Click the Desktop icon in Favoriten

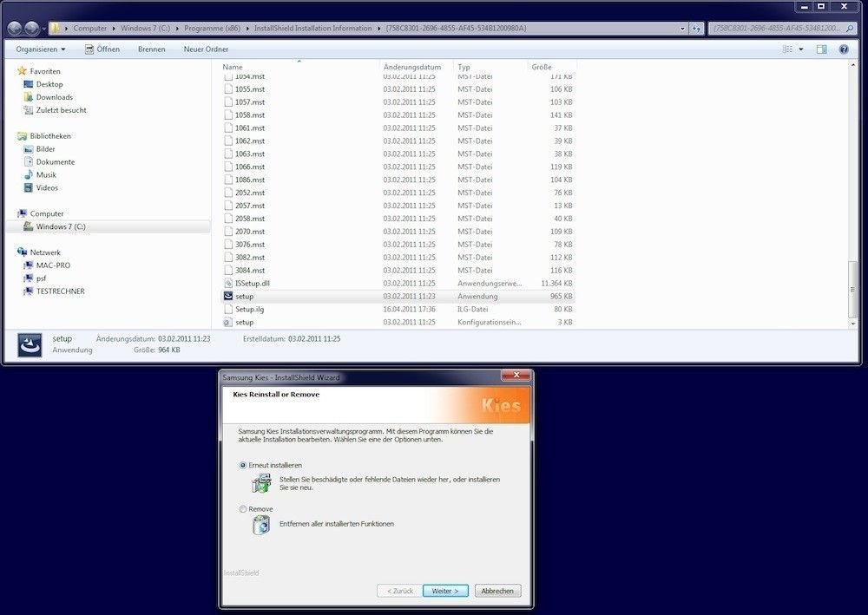(x=29, y=84)
